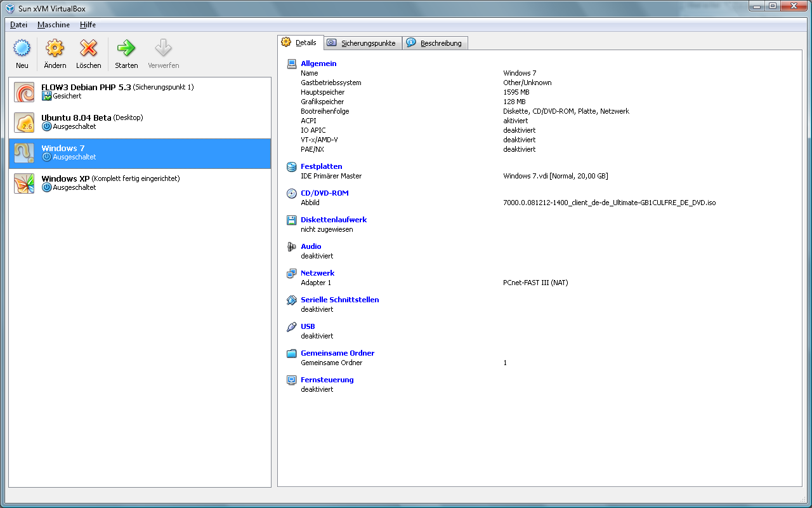Click the Ubuntu 8.04 Beta machine icon
812x508 pixels.
[x=24, y=123]
